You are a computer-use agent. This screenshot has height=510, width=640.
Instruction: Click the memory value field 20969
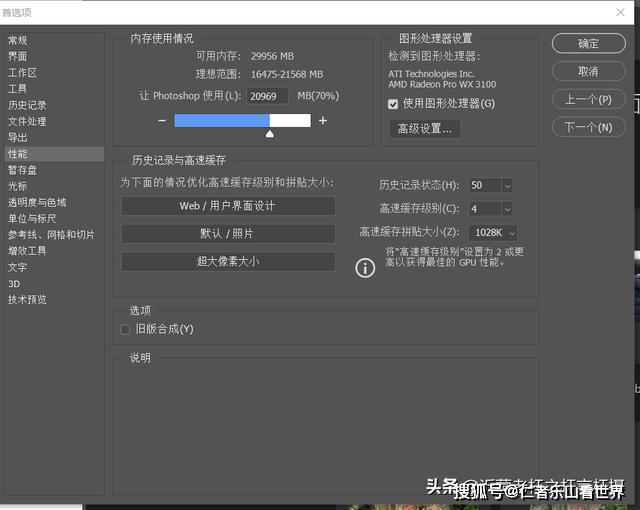(267, 96)
